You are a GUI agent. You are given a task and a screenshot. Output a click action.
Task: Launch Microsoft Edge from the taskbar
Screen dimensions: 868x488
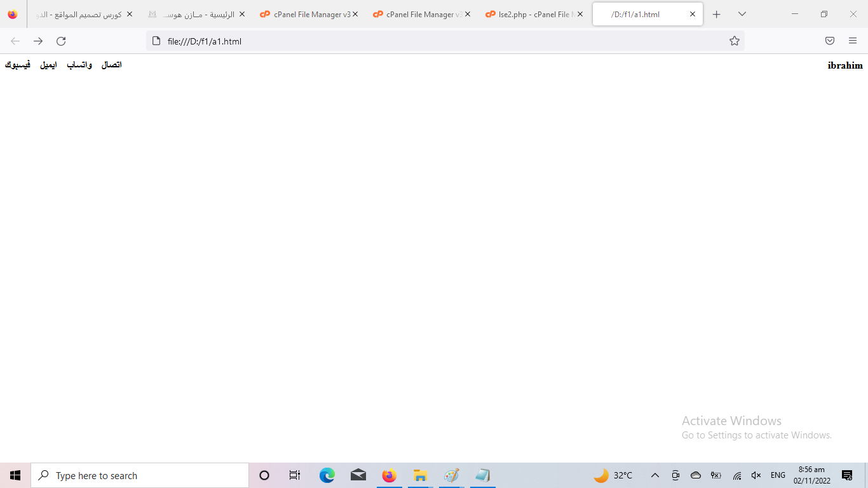pos(327,475)
